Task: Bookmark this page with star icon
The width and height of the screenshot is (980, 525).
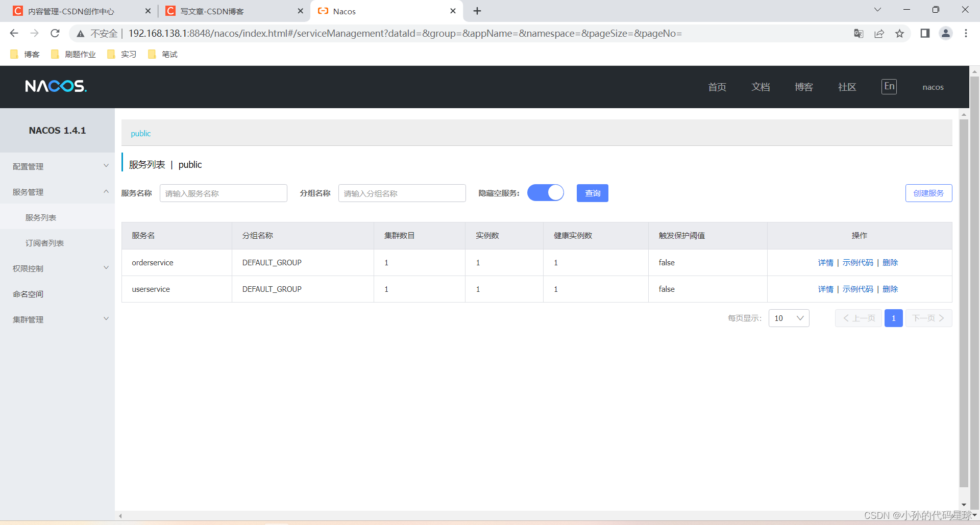Action: [x=899, y=33]
